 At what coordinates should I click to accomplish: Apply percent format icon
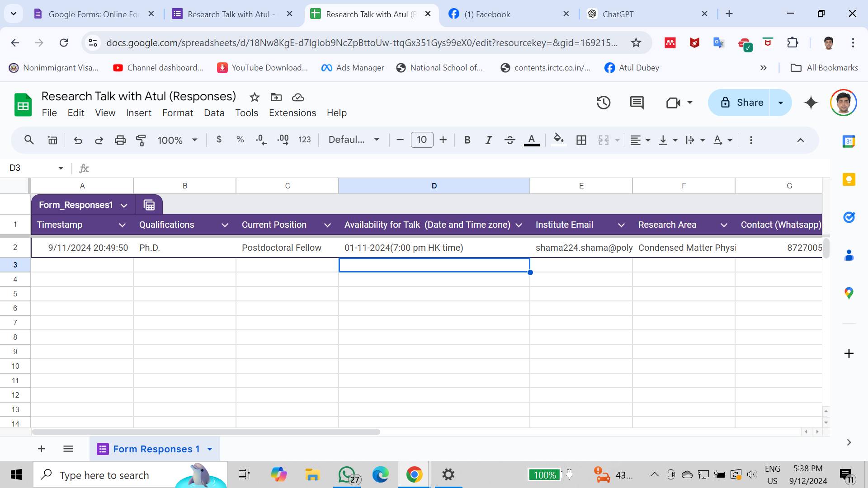[x=240, y=140]
